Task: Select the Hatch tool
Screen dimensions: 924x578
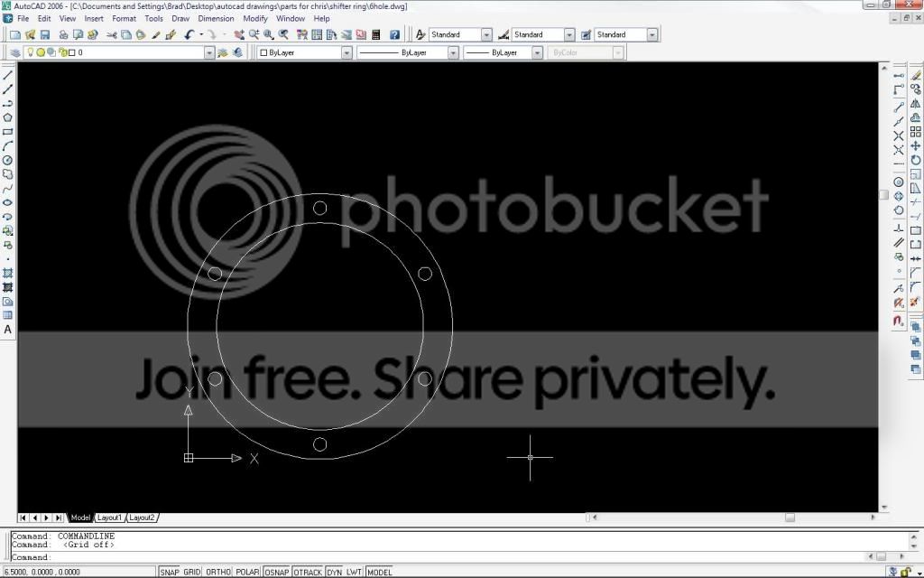Action: coord(7,273)
